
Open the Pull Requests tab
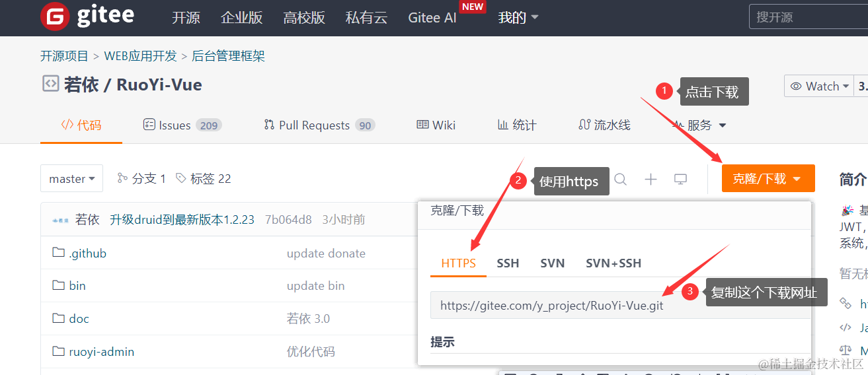point(319,125)
